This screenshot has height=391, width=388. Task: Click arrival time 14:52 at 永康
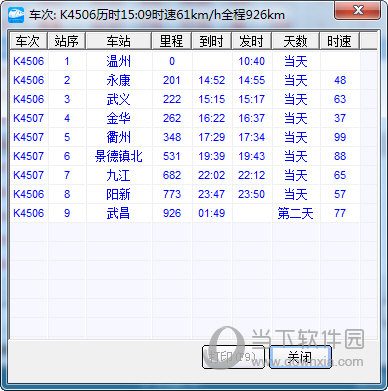[212, 80]
